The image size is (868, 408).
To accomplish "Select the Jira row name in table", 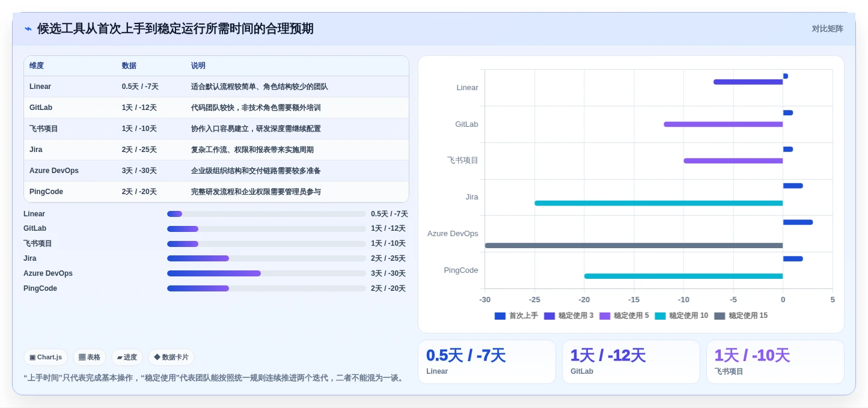I will (36, 150).
